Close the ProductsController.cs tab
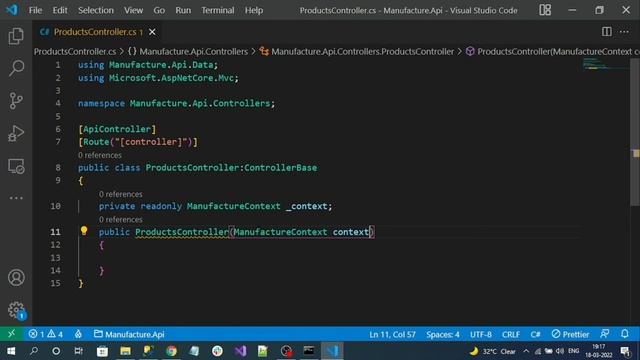640x360 pixels. (x=152, y=32)
